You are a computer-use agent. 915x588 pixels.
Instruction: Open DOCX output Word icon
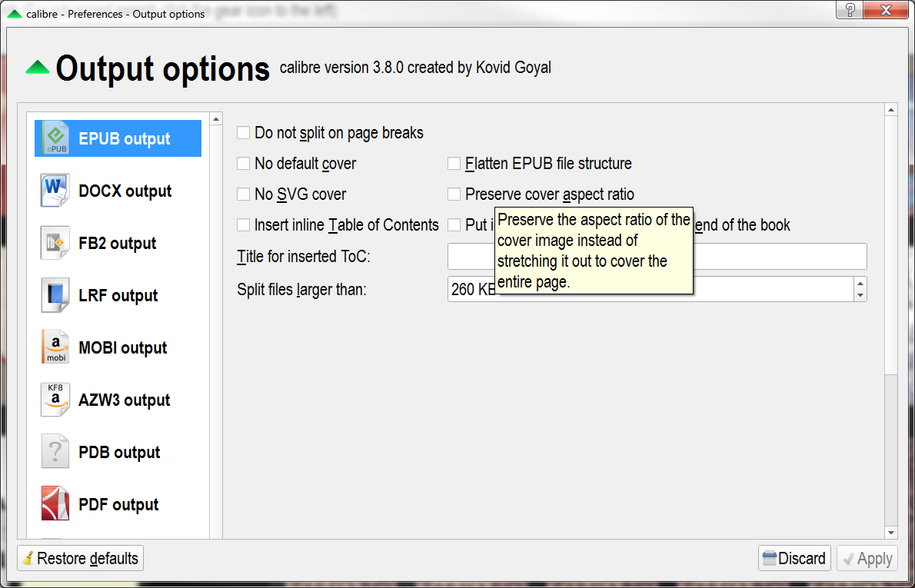point(55,191)
